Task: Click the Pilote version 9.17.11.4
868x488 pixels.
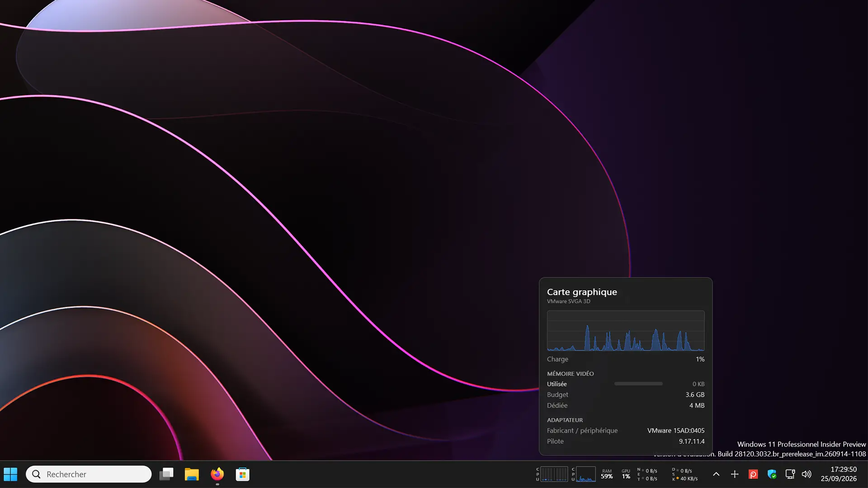Action: pos(692,441)
